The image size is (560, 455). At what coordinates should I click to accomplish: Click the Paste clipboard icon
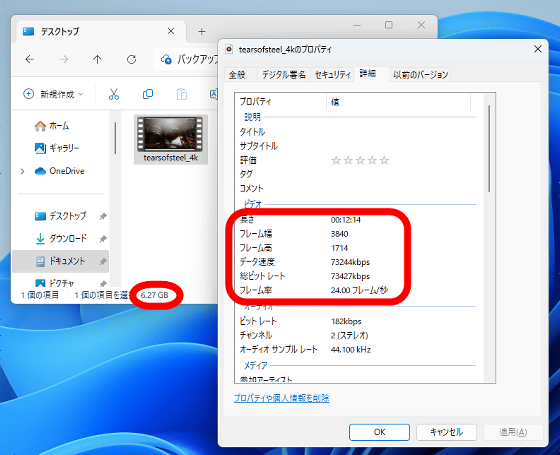(x=182, y=94)
